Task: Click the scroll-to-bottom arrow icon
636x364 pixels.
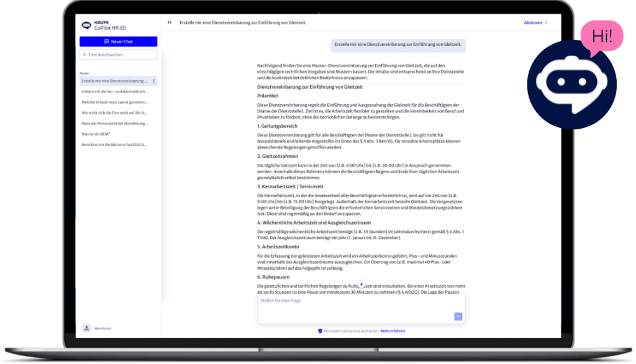Action: (x=361, y=284)
